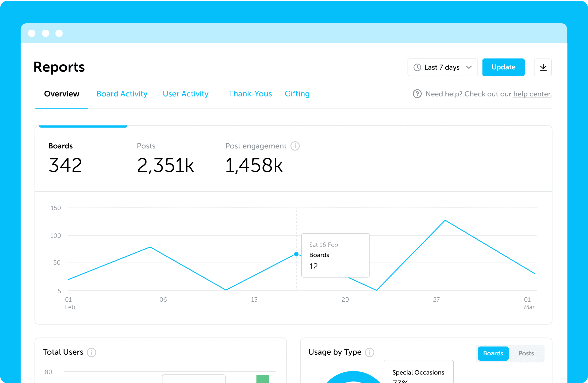588x383 pixels.
Task: Click the Reports page heading
Action: pos(59,67)
